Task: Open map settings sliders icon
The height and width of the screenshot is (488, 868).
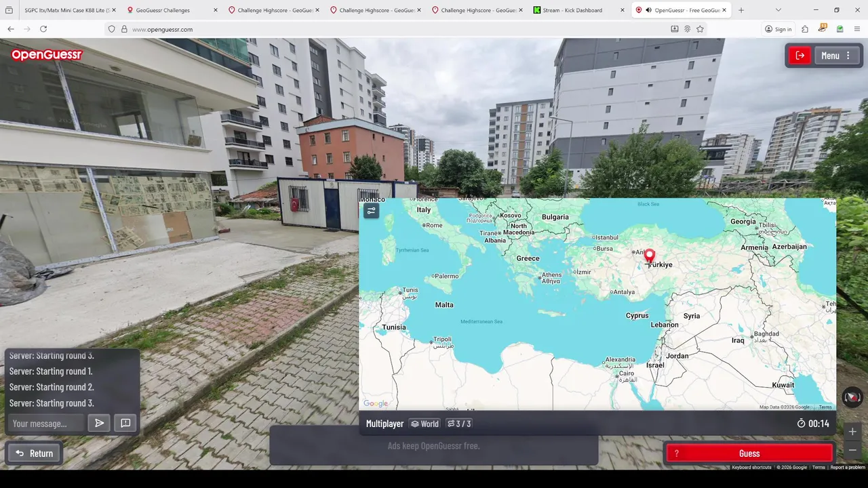Action: click(x=371, y=211)
